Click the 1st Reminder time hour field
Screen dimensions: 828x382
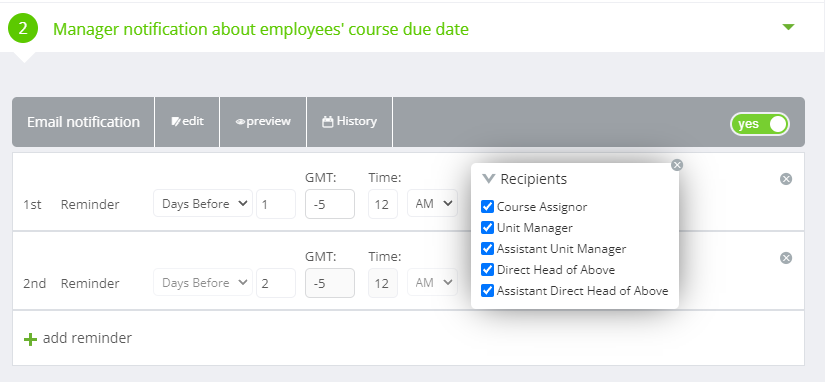382,204
